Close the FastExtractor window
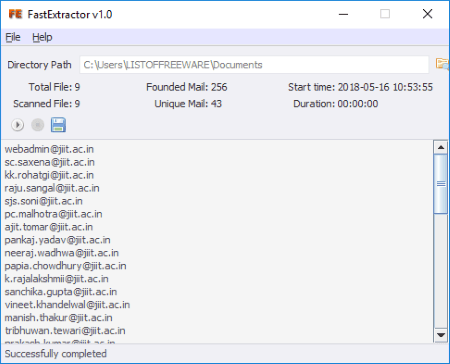The height and width of the screenshot is (364, 450). pyautogui.click(x=427, y=14)
